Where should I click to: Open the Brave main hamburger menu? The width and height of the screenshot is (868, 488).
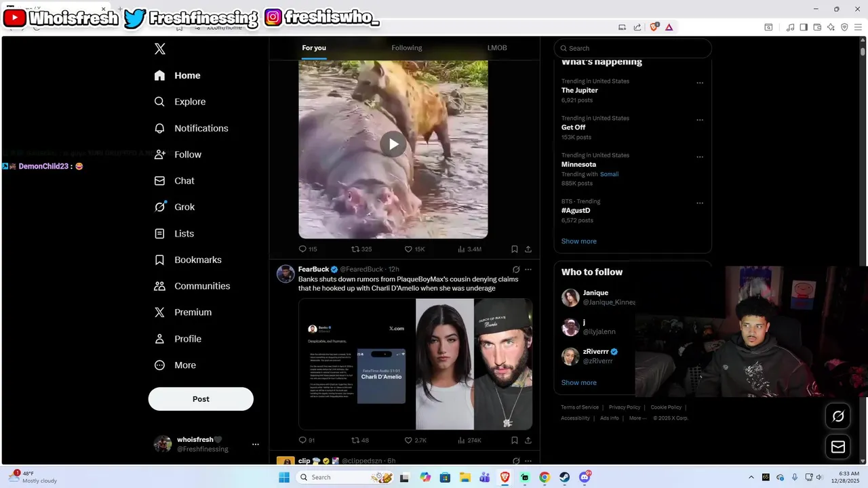pos(857,27)
